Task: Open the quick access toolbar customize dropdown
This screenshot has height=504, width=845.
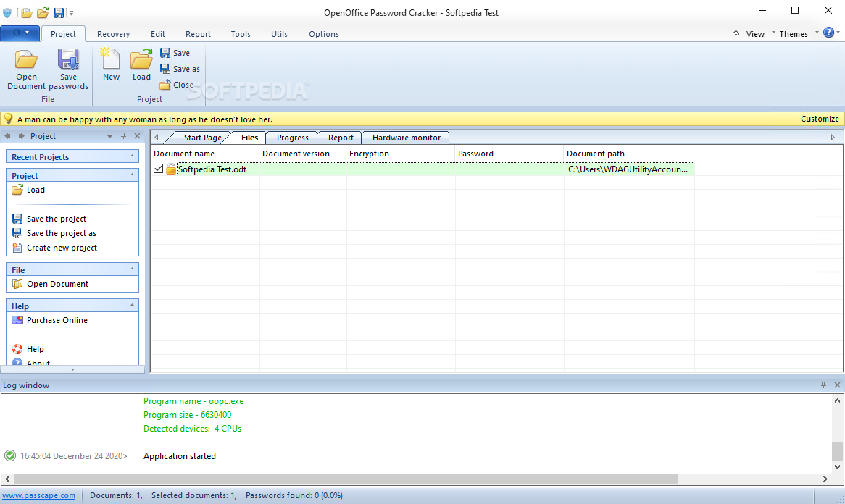Action: click(71, 13)
